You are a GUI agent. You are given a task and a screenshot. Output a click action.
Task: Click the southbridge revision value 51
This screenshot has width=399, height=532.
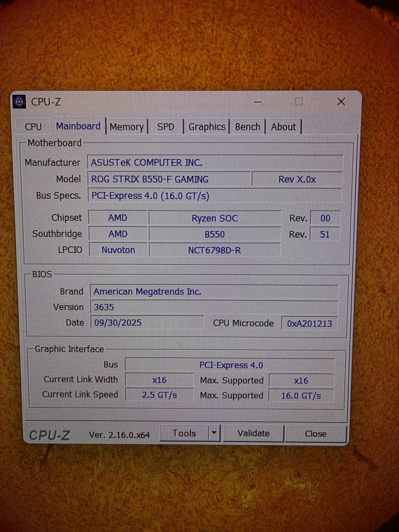[x=325, y=234]
